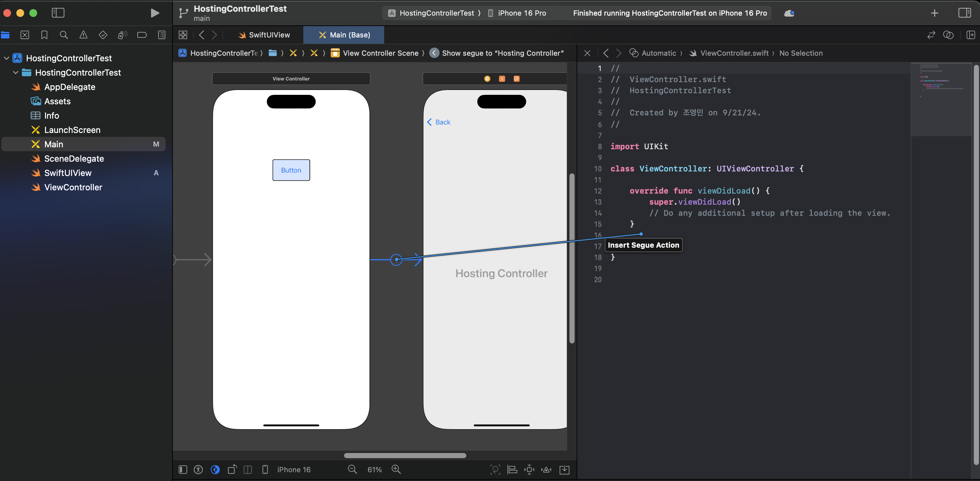
Task: Click the Button on the storyboard
Action: coord(291,170)
